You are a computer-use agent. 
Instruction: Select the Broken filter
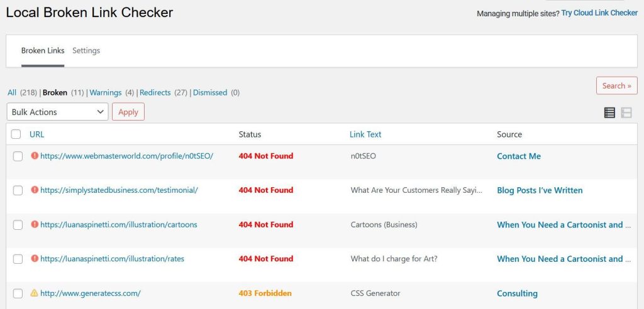click(55, 92)
